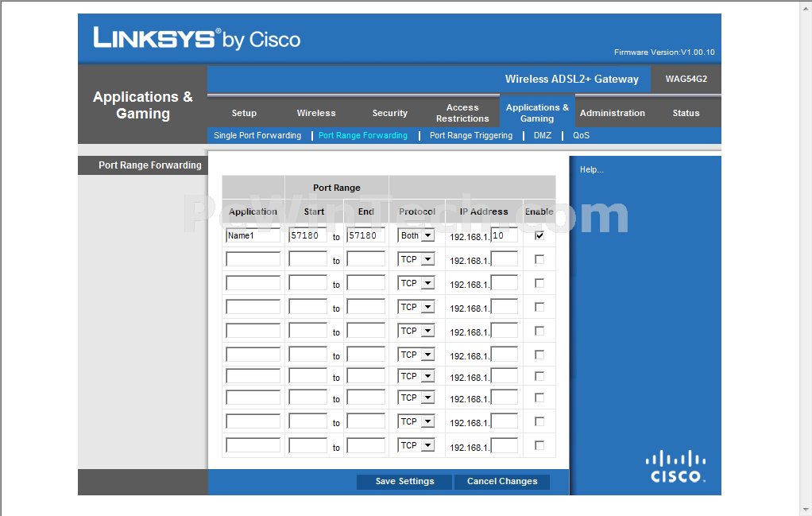Click the empty End port field in the last row
This screenshot has height=516, width=812.
tap(365, 445)
